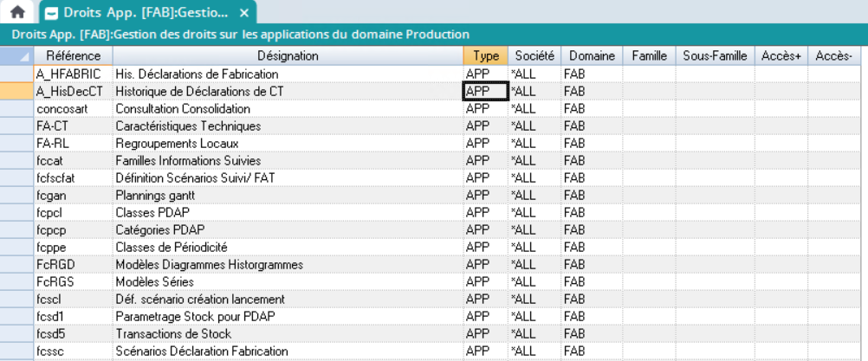Select the A_HFABRIC reference cell
Screen dimensions: 868x361
point(73,74)
